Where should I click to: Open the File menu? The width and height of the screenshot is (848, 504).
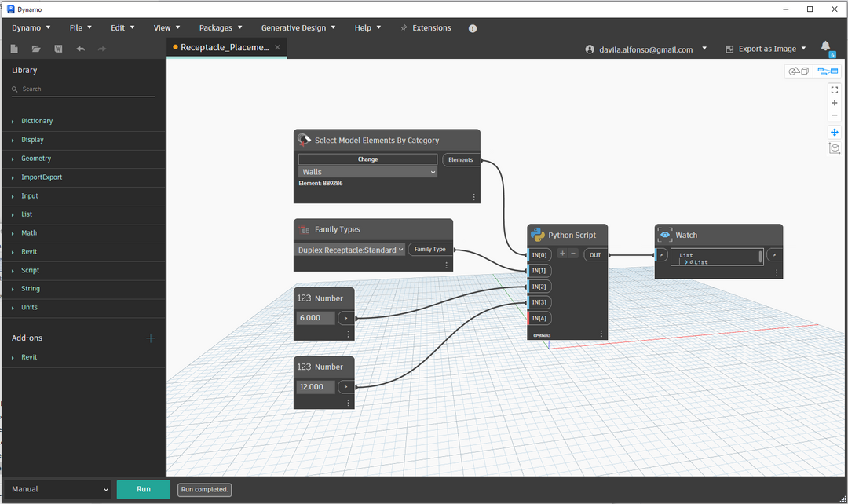tap(81, 28)
